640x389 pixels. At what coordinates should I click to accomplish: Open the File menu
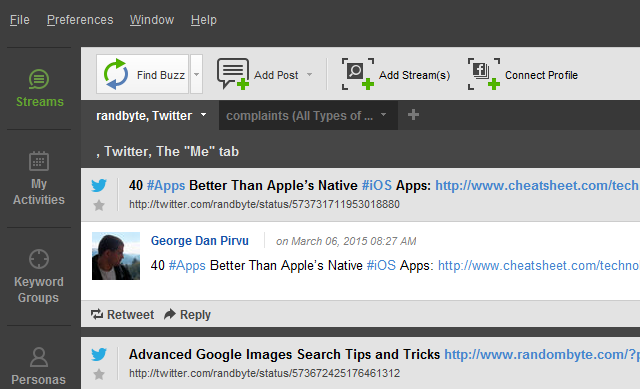20,20
